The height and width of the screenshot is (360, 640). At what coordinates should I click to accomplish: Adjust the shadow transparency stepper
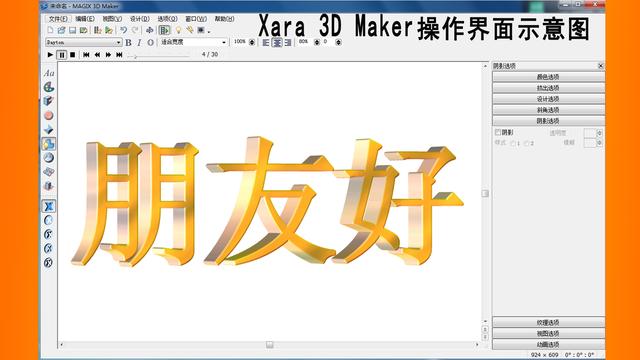pos(599,133)
